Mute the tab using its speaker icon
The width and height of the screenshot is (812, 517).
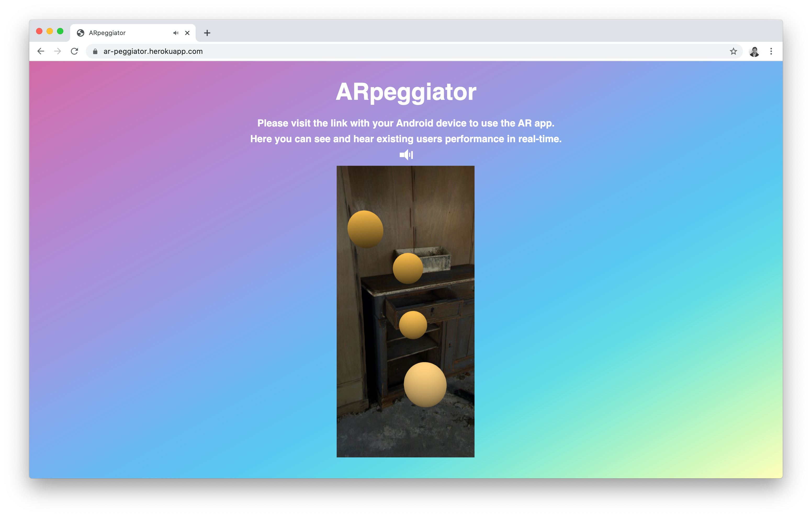click(176, 33)
